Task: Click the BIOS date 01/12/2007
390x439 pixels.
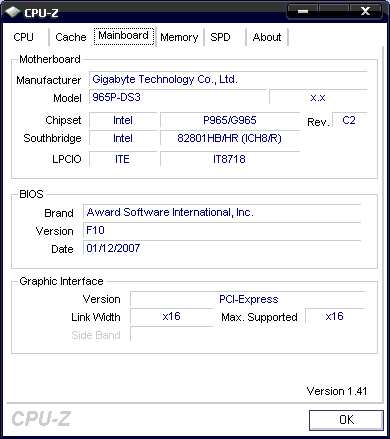Action: tap(222, 248)
